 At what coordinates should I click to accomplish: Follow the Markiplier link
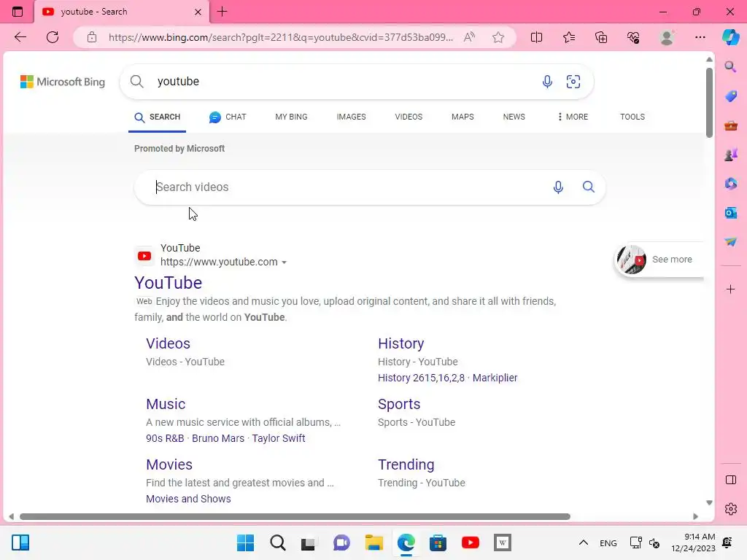(495, 378)
